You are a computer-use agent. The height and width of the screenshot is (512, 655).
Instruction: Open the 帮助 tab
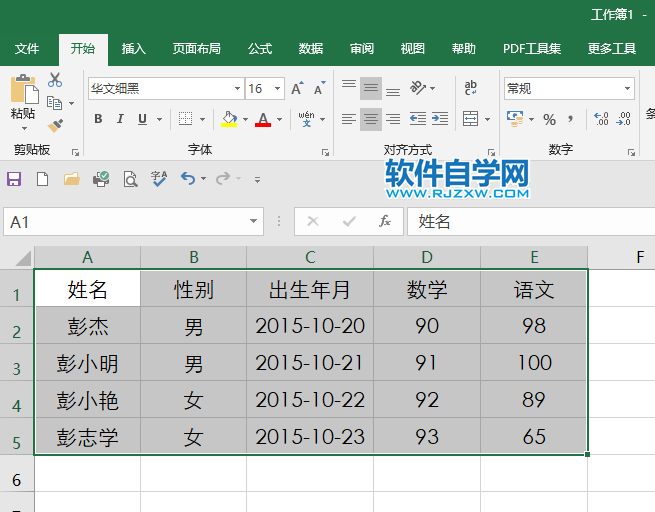pos(464,49)
